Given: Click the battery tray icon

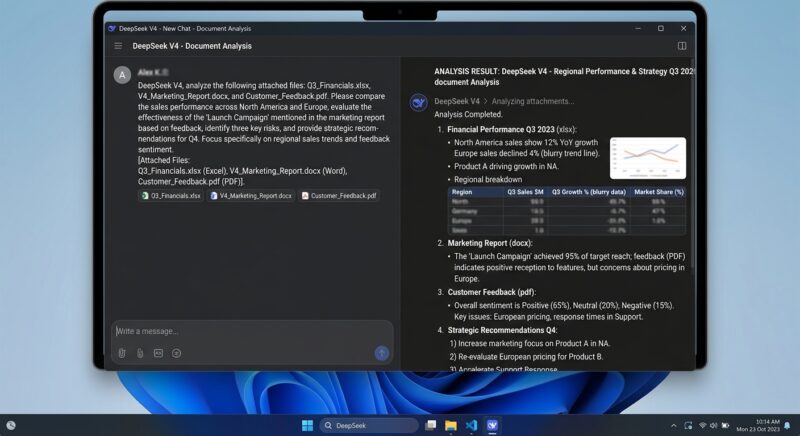Looking at the screenshot, I should pyautogui.click(x=725, y=425).
